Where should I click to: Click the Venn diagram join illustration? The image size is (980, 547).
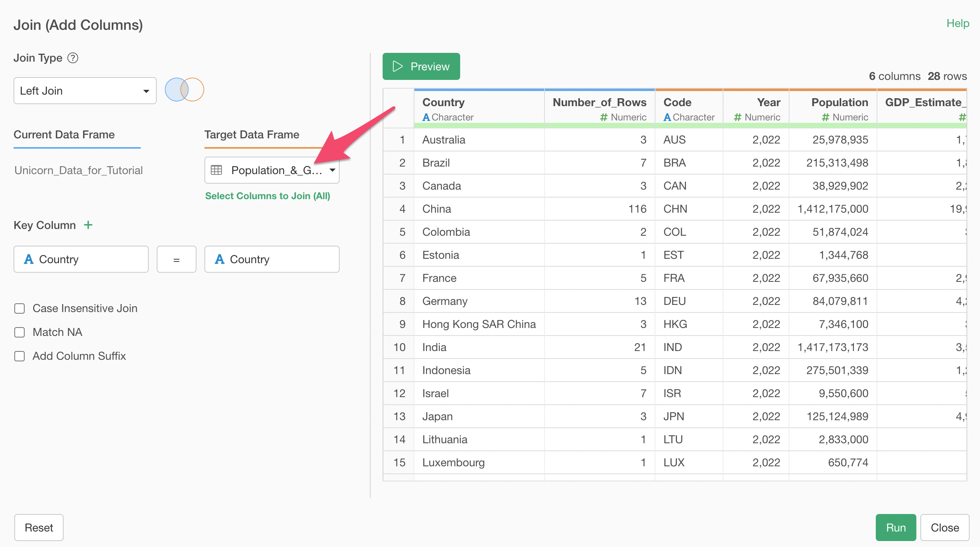[x=184, y=90]
